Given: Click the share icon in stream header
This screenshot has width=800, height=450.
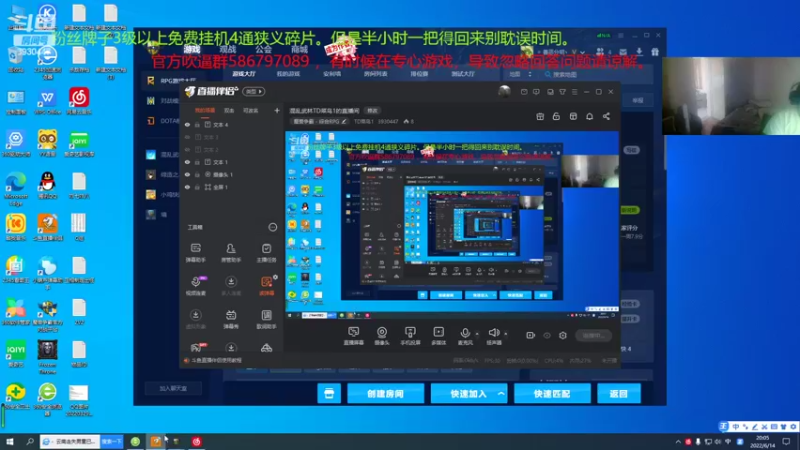Looking at the screenshot, I should [x=606, y=116].
